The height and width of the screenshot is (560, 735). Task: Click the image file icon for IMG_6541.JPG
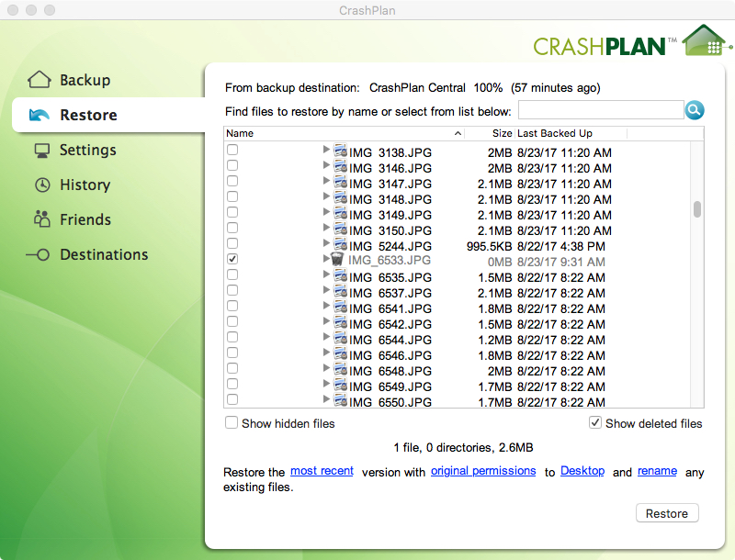click(x=340, y=307)
